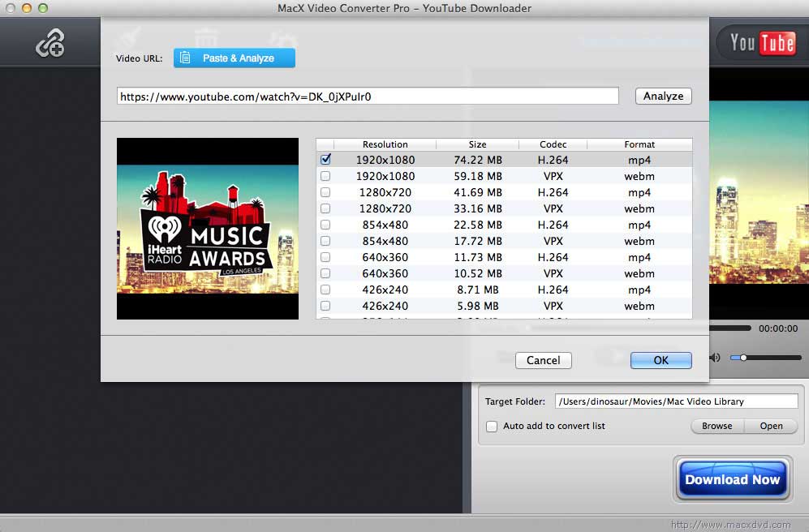809x532 pixels.
Task: Check the 854x480 webm checkbox
Action: click(325, 241)
